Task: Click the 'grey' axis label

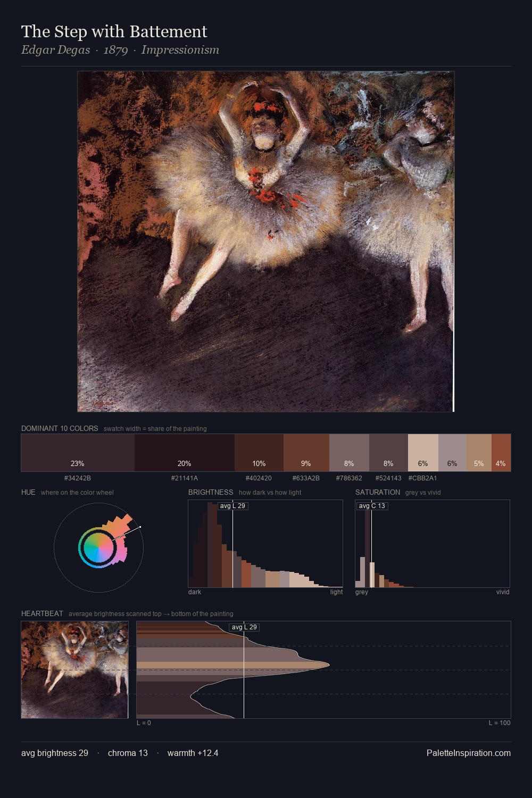Action: [x=362, y=592]
